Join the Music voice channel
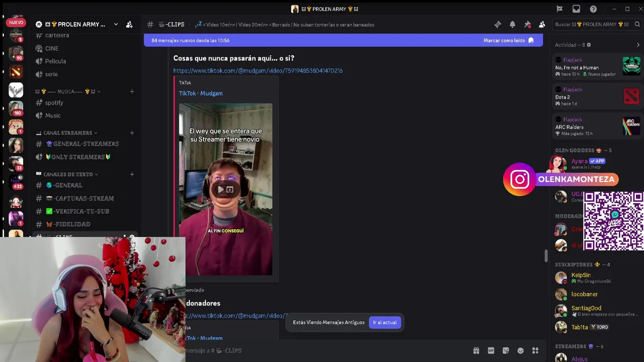Screen dimensions: 644x362 click(x=53, y=116)
